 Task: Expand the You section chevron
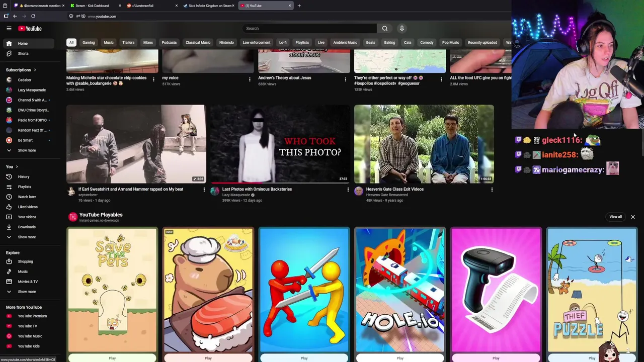17,167
